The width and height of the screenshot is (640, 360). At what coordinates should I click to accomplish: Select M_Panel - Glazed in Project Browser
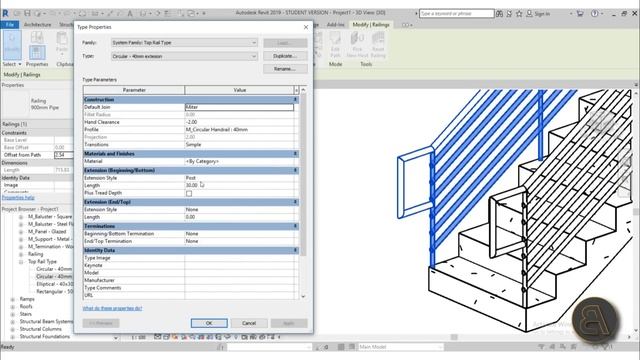tap(47, 231)
